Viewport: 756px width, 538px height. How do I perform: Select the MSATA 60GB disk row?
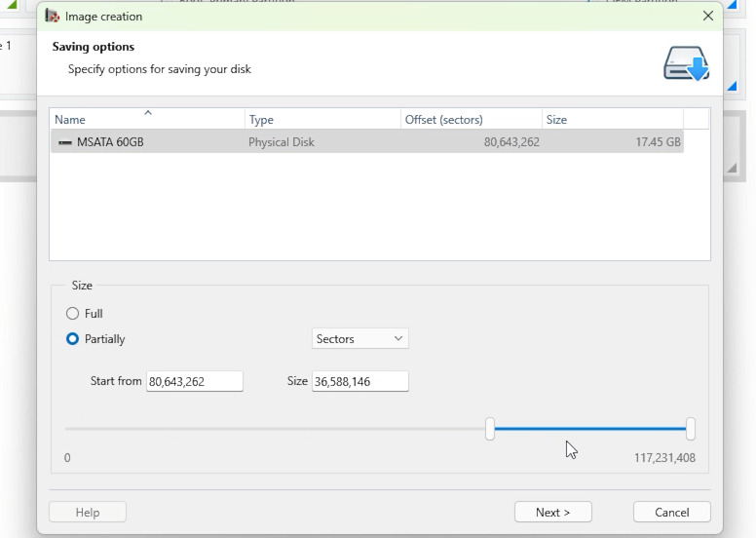367,142
